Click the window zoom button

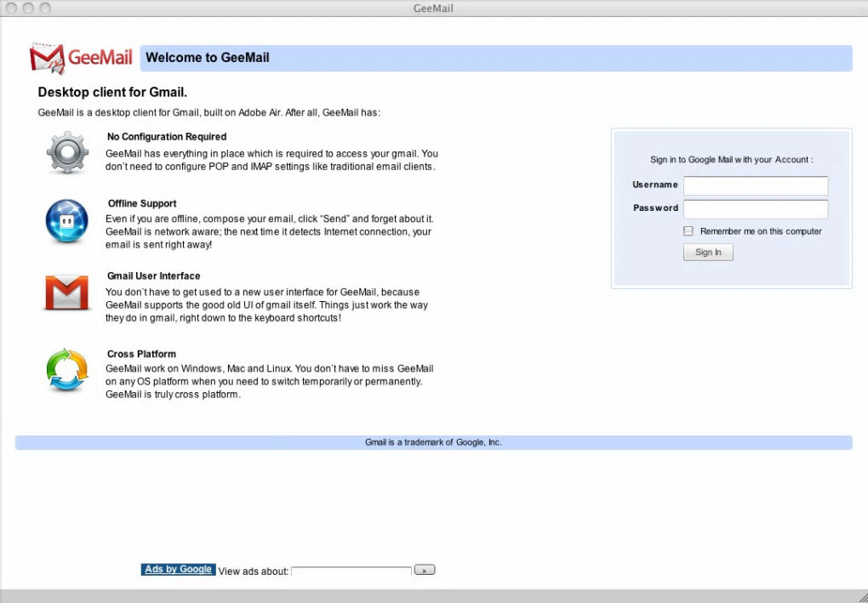pos(45,8)
